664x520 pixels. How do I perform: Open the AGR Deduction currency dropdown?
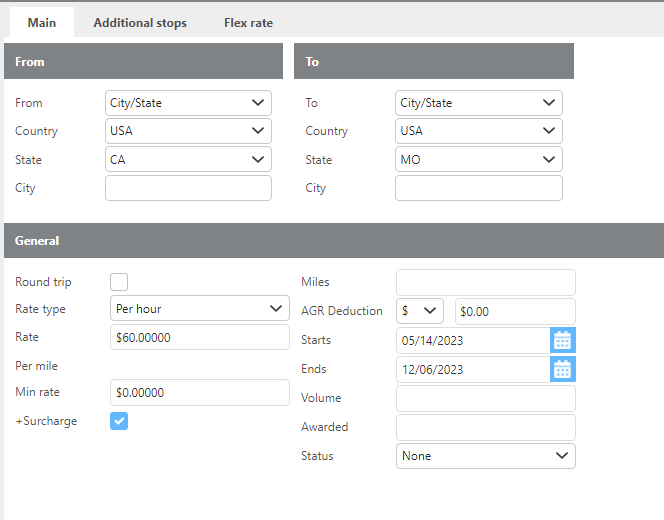[x=421, y=311]
